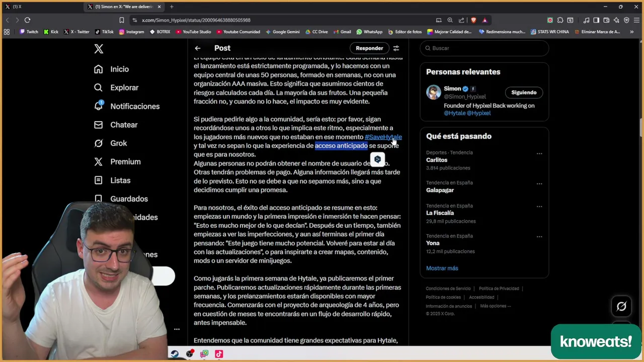Open Google Gemini bookmark
644x362 pixels.
283,32
